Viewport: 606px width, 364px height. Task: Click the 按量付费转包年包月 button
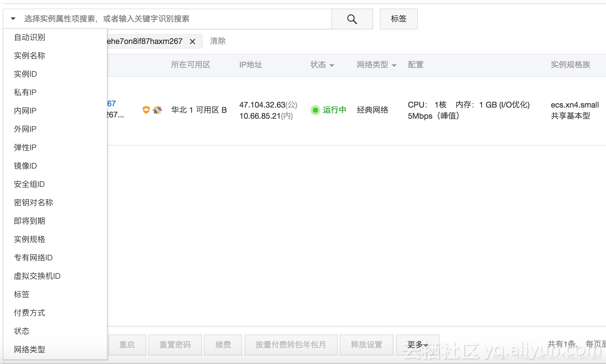[x=291, y=345]
